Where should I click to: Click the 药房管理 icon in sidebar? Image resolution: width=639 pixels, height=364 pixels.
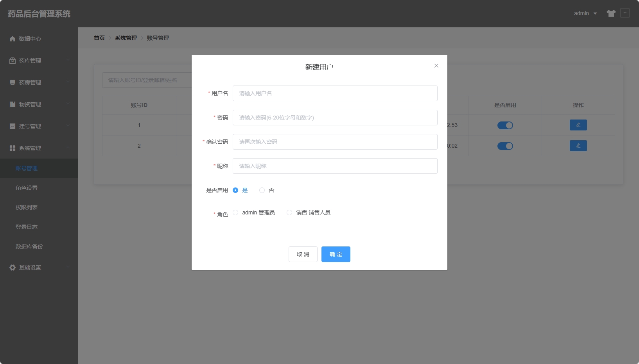point(13,82)
